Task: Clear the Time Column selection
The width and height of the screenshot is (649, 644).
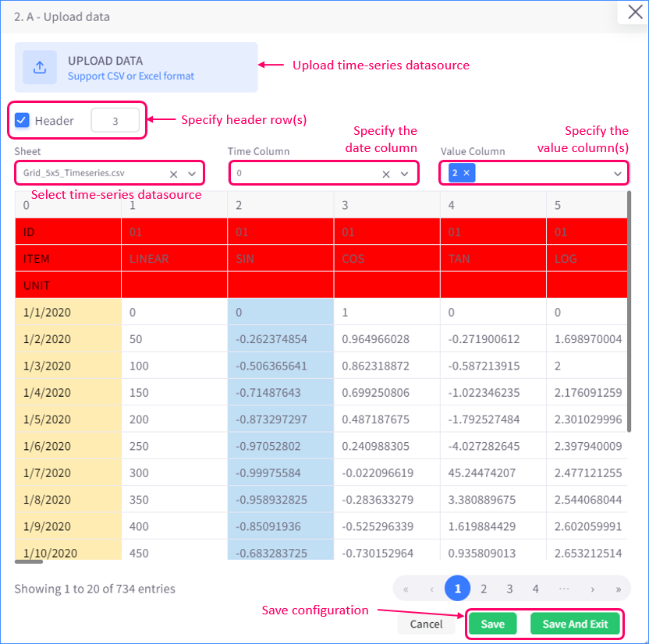Action: point(386,174)
